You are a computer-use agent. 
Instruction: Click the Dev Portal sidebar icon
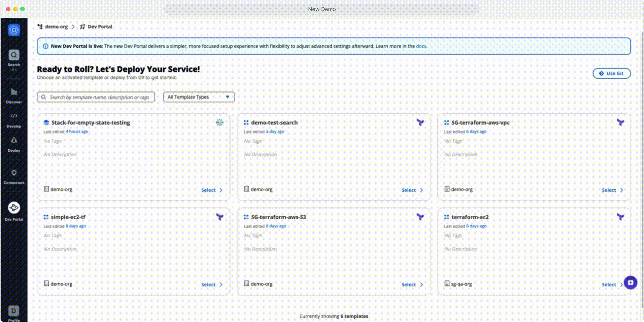pos(14,208)
